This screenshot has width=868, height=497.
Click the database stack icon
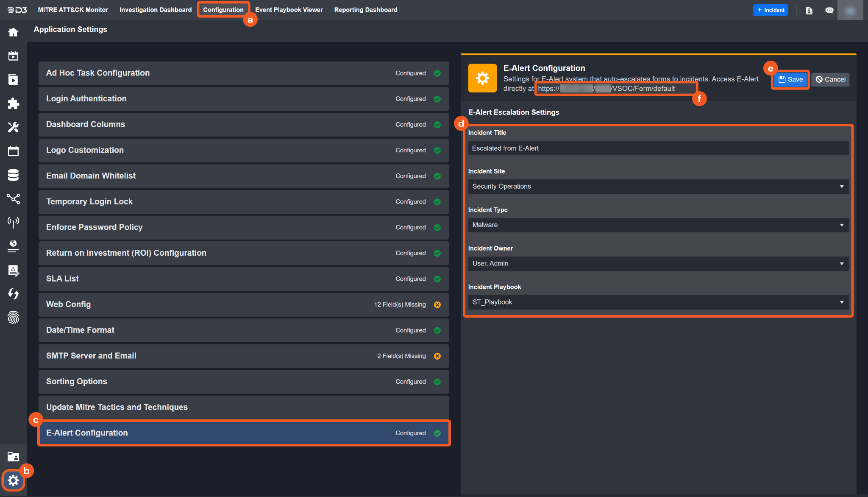click(13, 175)
